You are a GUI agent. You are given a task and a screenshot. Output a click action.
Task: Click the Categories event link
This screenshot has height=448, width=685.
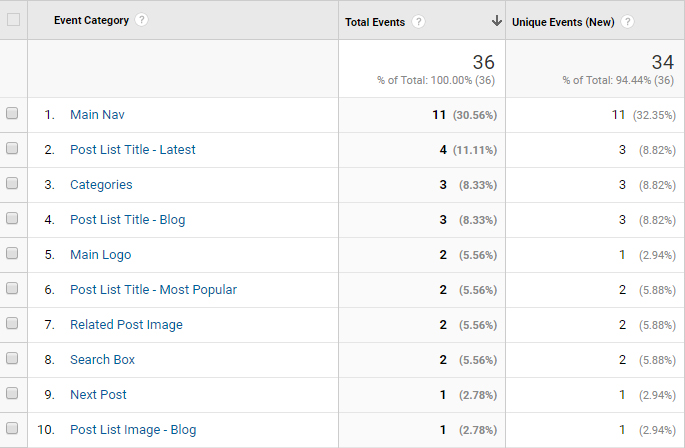(101, 185)
